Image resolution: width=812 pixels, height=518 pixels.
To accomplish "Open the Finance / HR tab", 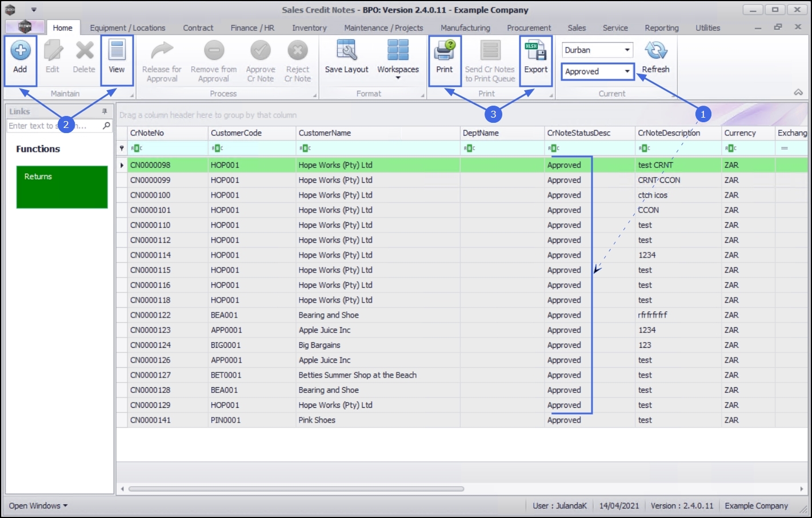I will coord(253,27).
